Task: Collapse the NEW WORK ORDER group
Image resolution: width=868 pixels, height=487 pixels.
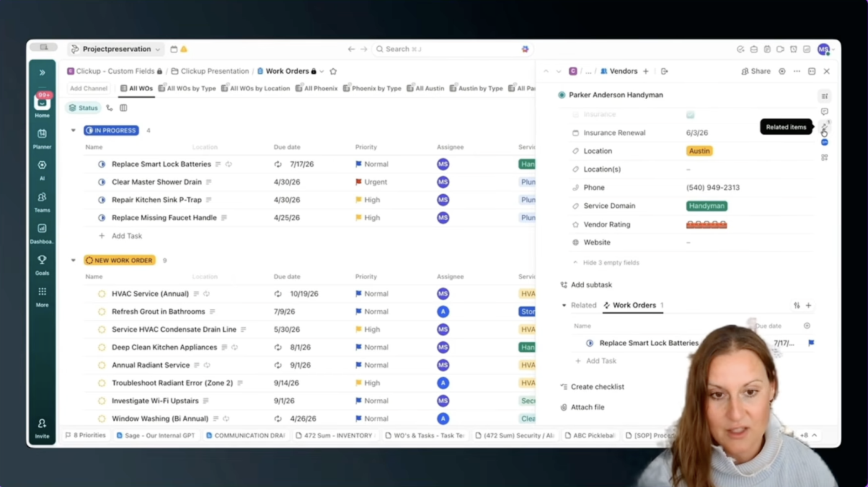Action: coord(73,260)
